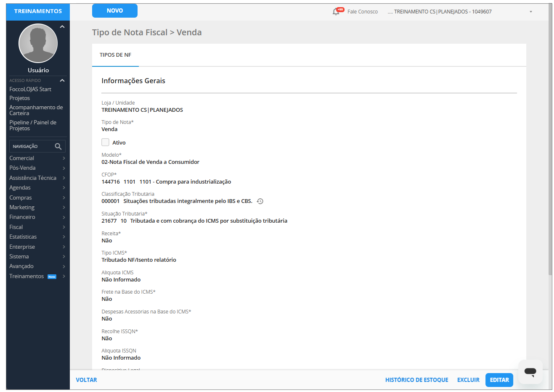This screenshot has height=392, width=554.
Task: Click the text Tributado NF/Isento relatório
Action: (x=139, y=260)
